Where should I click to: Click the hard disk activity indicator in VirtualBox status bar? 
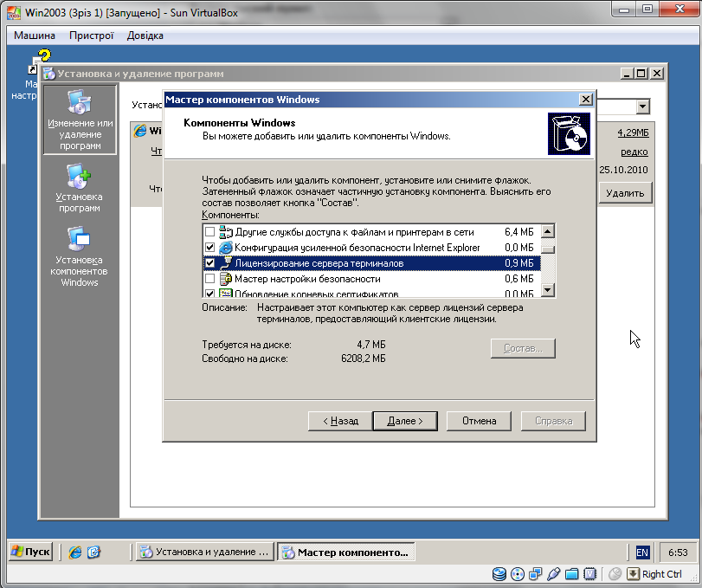point(499,573)
